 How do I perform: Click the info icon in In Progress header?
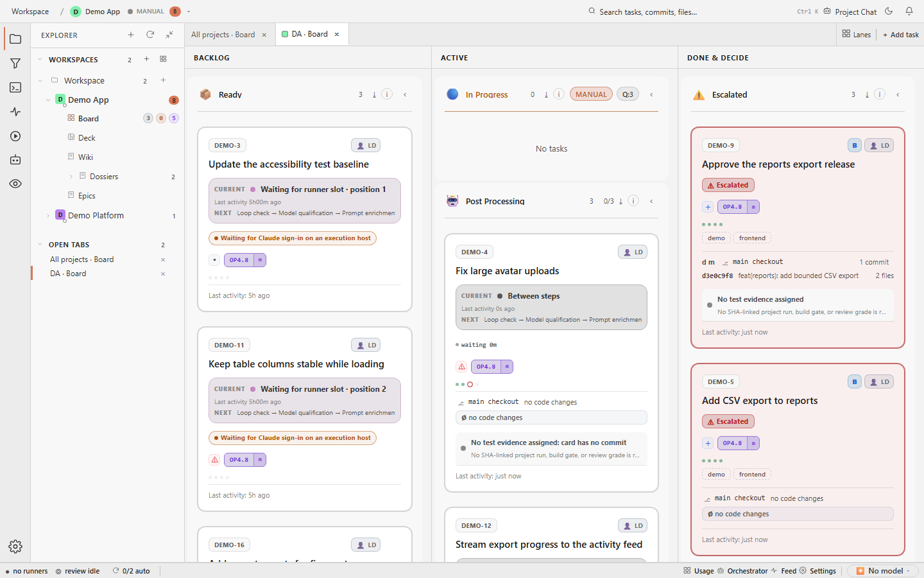tap(559, 94)
